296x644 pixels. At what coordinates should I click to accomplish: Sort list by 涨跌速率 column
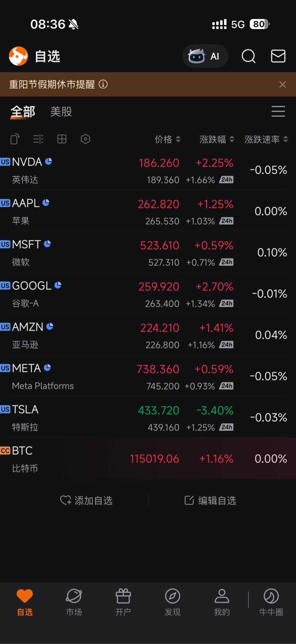[x=266, y=139]
